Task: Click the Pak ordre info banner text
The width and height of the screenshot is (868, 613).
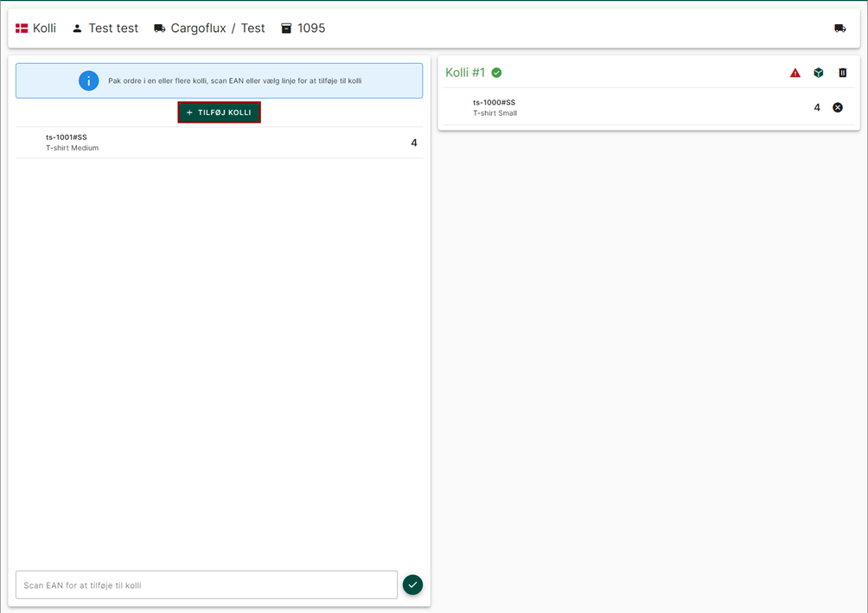Action: (x=234, y=81)
